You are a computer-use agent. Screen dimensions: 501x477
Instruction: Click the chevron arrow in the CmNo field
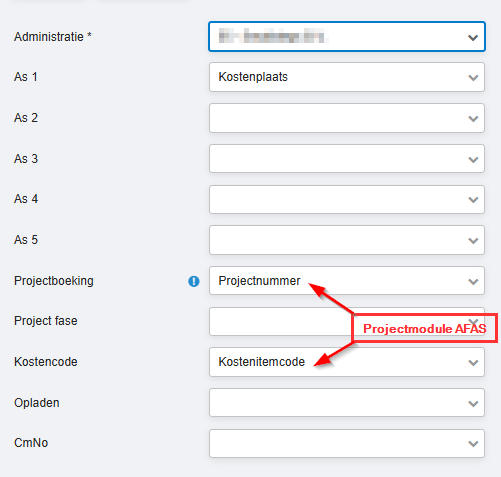[473, 444]
